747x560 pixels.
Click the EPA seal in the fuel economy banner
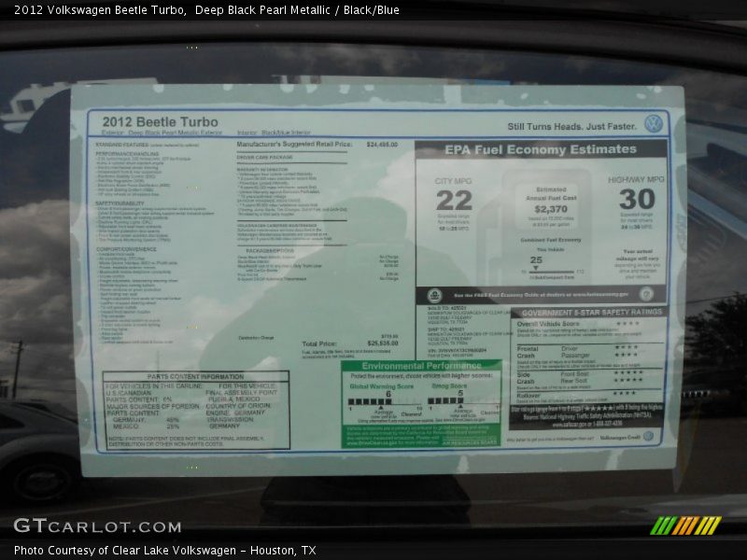tap(434, 296)
